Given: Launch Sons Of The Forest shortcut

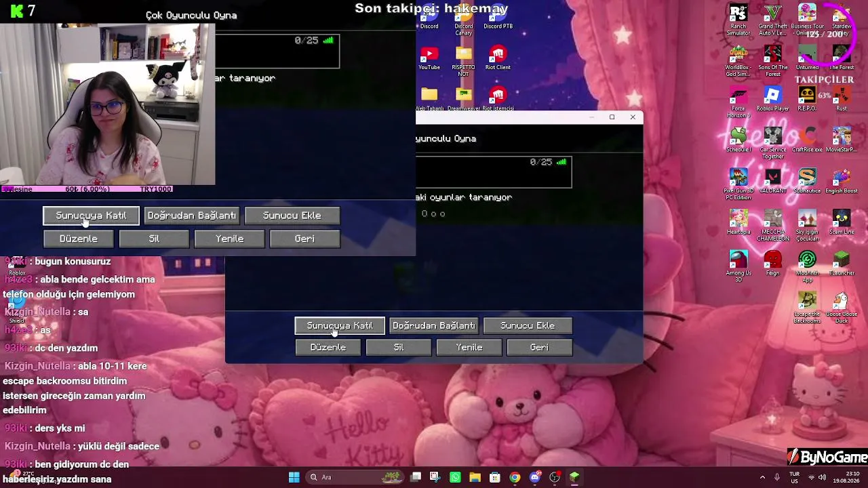Looking at the screenshot, I should coord(772,61).
